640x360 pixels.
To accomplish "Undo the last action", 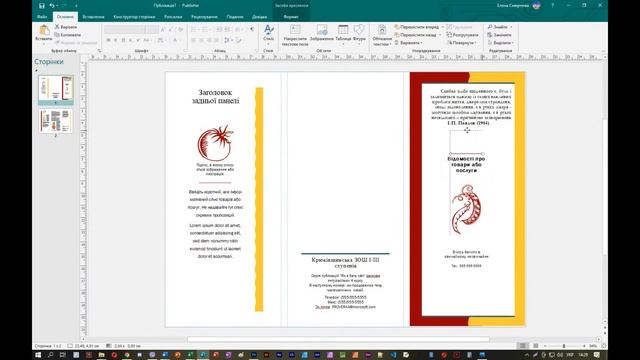I will (x=52, y=6).
